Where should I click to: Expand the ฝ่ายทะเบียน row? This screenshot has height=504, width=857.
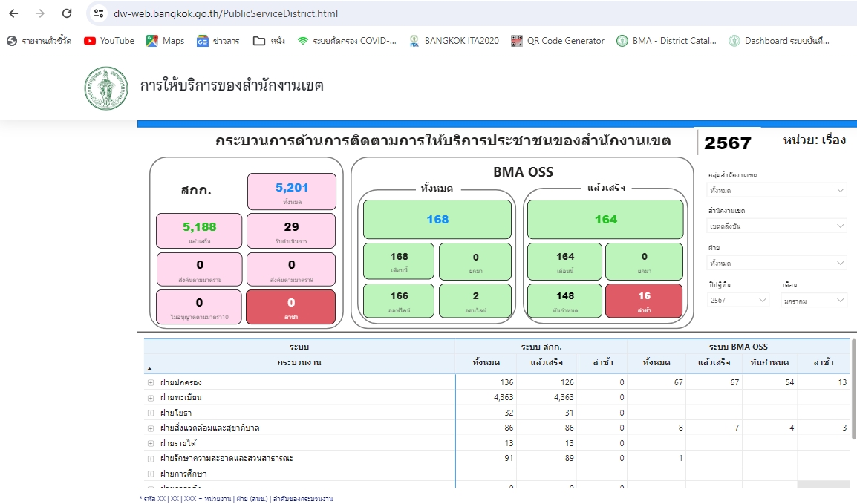(151, 398)
